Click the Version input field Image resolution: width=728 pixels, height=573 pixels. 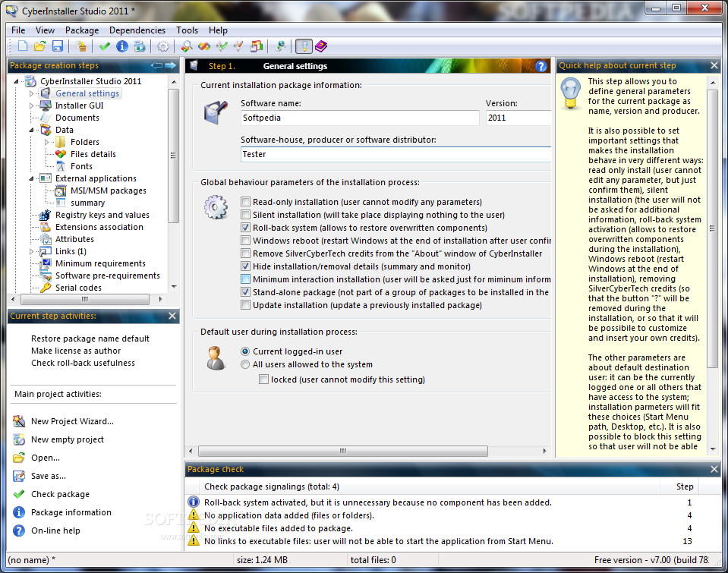pyautogui.click(x=518, y=118)
